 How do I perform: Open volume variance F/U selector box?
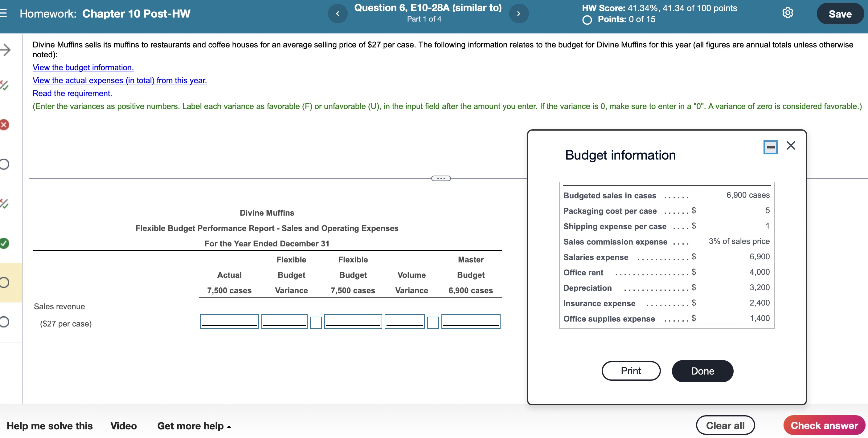[433, 322]
